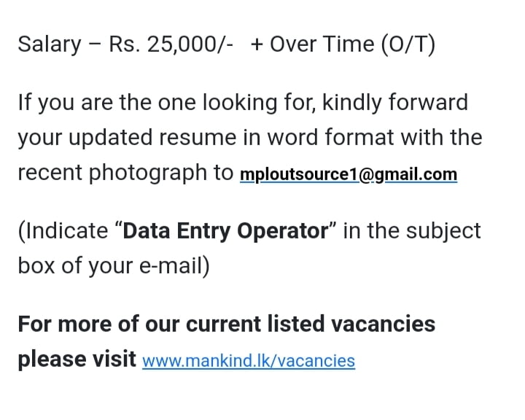Click the text "If you are the one"
Screen dimensions: 525x420
coord(96,102)
